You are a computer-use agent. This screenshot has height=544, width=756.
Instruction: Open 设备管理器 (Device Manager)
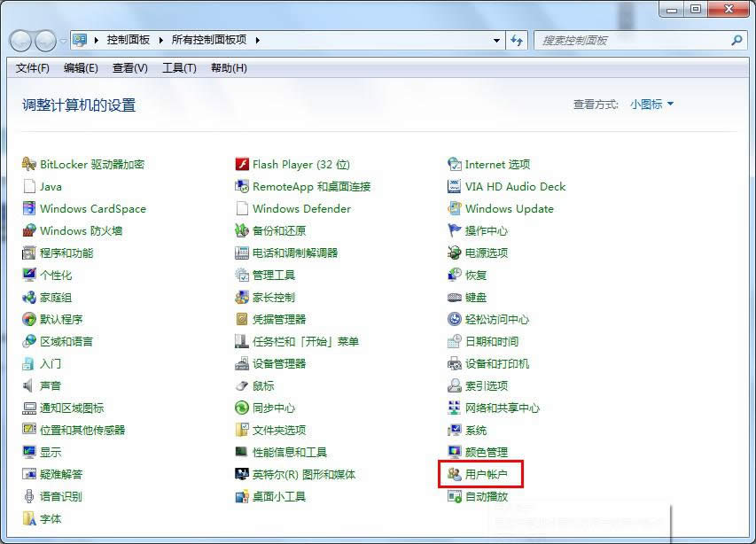[x=281, y=363]
